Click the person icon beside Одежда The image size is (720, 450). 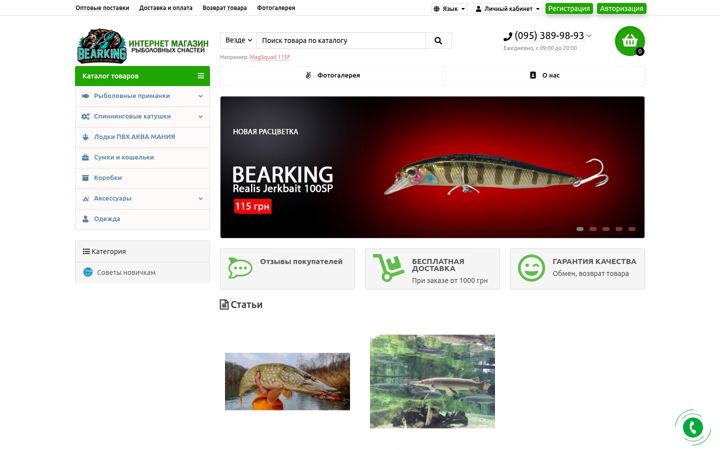pos(85,219)
